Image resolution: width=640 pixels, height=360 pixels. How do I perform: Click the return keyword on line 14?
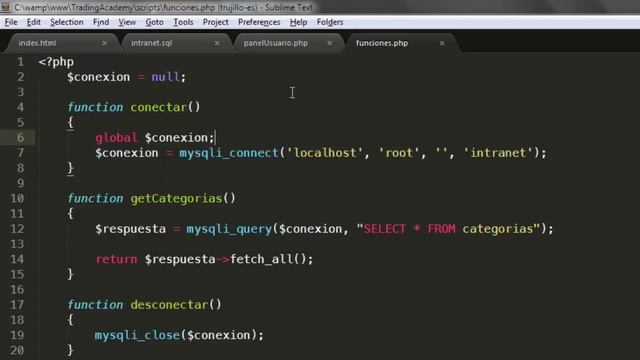click(116, 259)
